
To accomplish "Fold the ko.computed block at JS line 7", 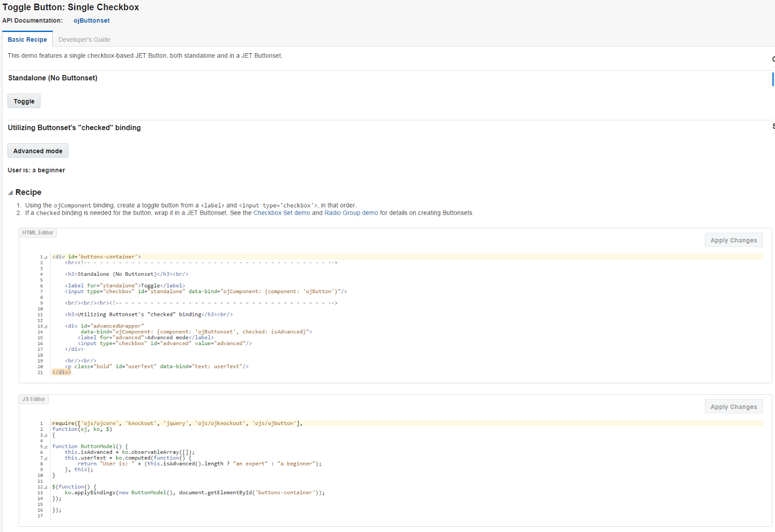I will click(x=46, y=458).
